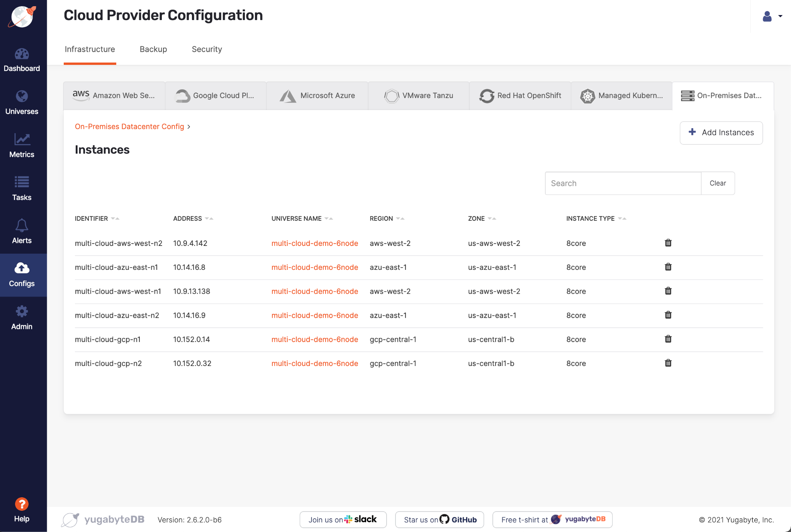This screenshot has height=532, width=791.
Task: Select the Microsoft Azure provider tab
Action: (x=317, y=96)
